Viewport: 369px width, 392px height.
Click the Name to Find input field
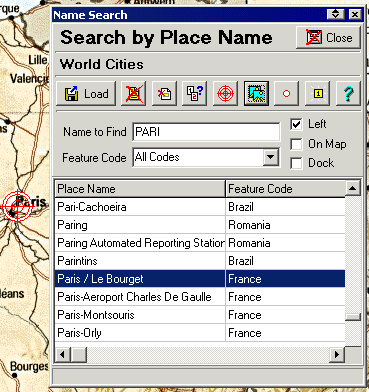pyautogui.click(x=206, y=132)
